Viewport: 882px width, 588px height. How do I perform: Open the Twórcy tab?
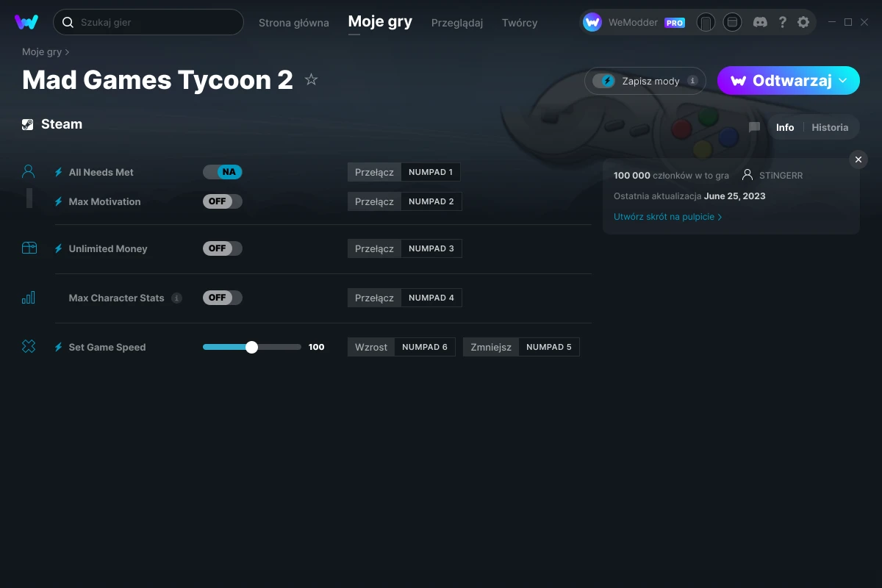tap(520, 23)
